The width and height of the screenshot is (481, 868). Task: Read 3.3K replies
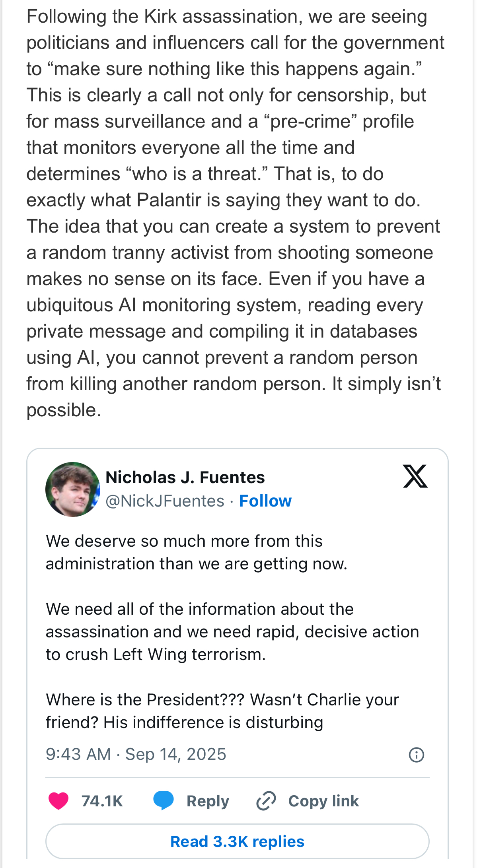(x=238, y=841)
